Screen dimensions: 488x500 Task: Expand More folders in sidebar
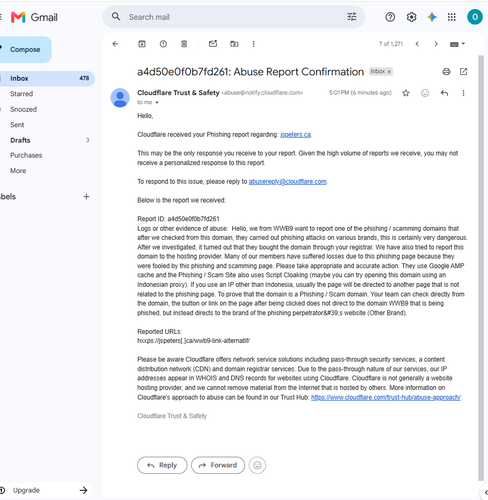(x=18, y=171)
